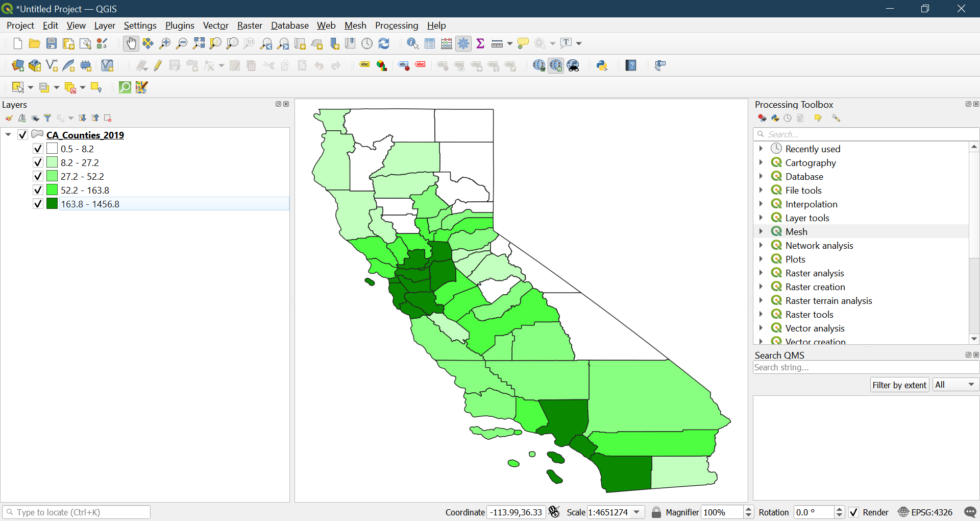Uncheck the 0.5 - 8.2 class checkbox
The image size is (980, 521).
click(38, 149)
